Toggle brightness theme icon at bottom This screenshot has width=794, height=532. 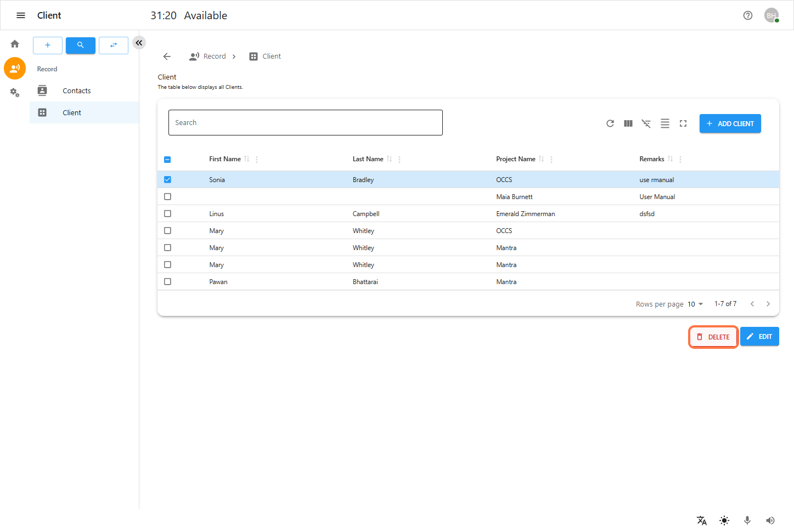pyautogui.click(x=724, y=520)
